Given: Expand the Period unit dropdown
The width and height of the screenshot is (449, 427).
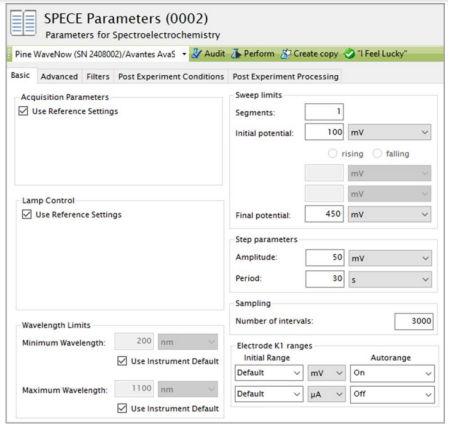Looking at the screenshot, I should [390, 279].
